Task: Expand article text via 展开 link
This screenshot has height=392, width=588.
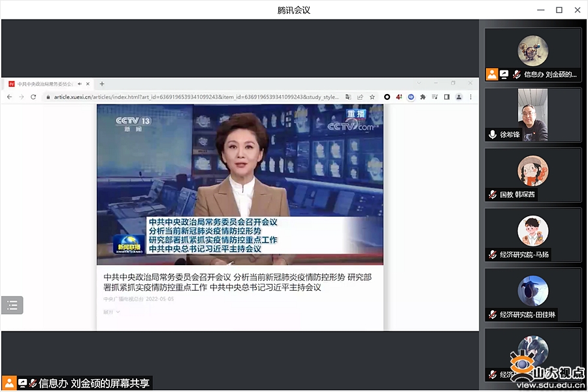Action: pos(111,312)
